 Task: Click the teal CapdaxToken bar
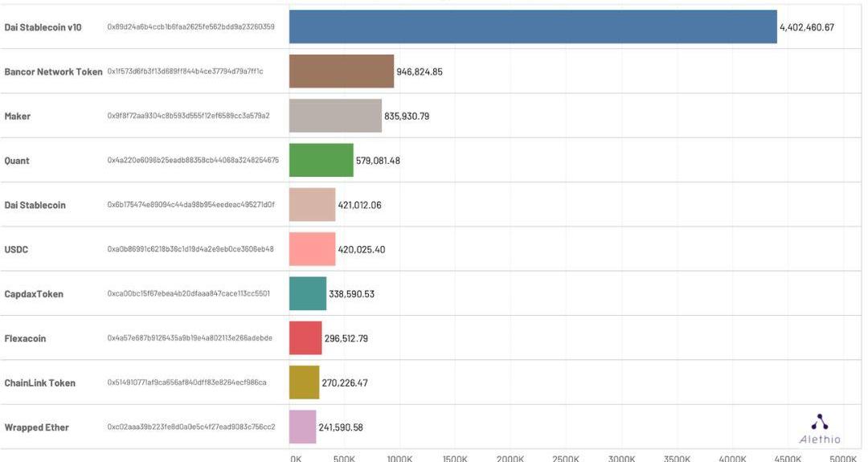click(x=308, y=294)
